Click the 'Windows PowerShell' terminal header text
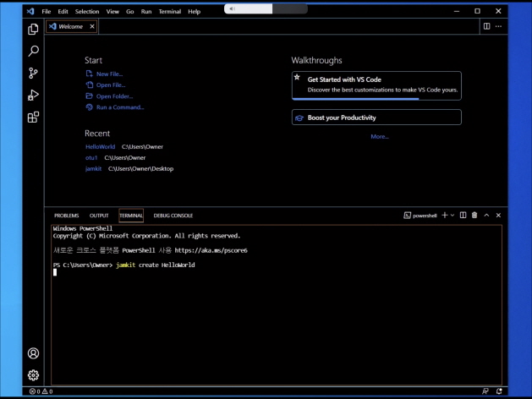 (82, 228)
